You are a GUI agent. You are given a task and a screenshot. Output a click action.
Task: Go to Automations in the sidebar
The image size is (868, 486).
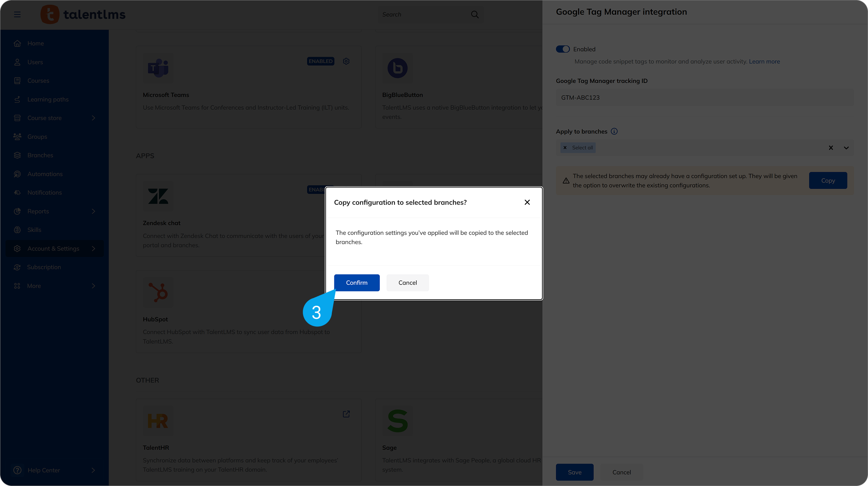point(45,174)
